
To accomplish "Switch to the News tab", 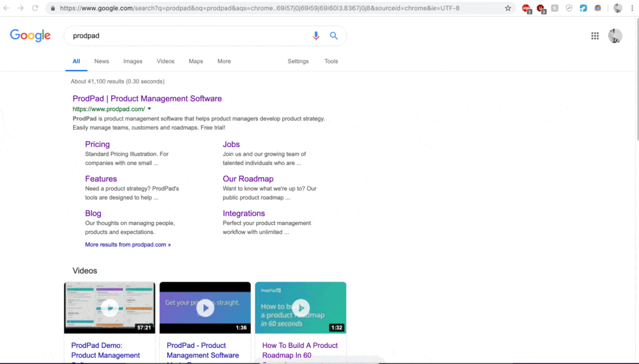I will (x=102, y=61).
